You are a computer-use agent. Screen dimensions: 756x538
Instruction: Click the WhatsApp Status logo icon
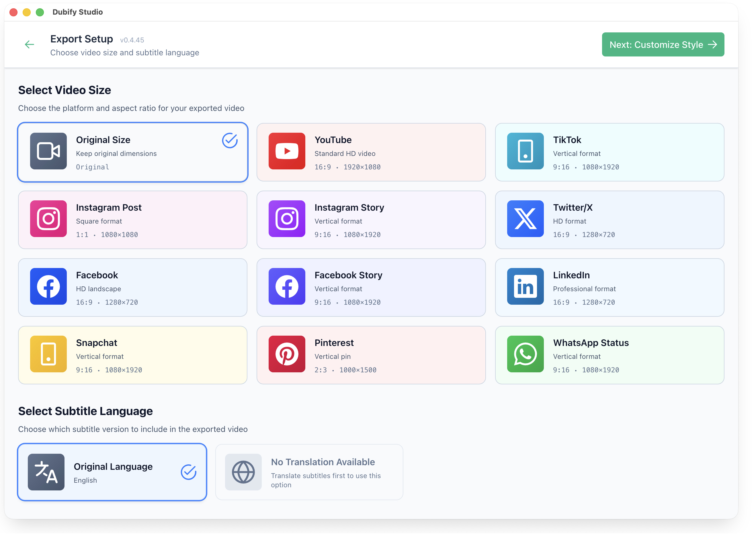(x=525, y=354)
